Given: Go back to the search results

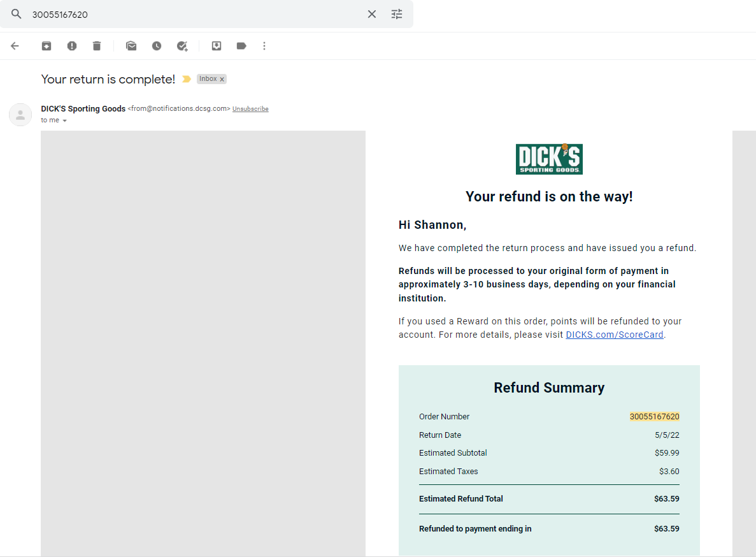Looking at the screenshot, I should (x=15, y=46).
